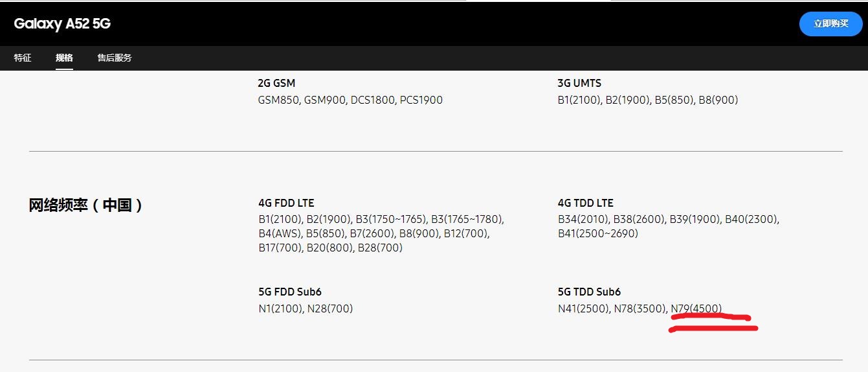Click the 立即购买 buy now button
Image resolution: width=868 pixels, height=372 pixels.
[830, 23]
